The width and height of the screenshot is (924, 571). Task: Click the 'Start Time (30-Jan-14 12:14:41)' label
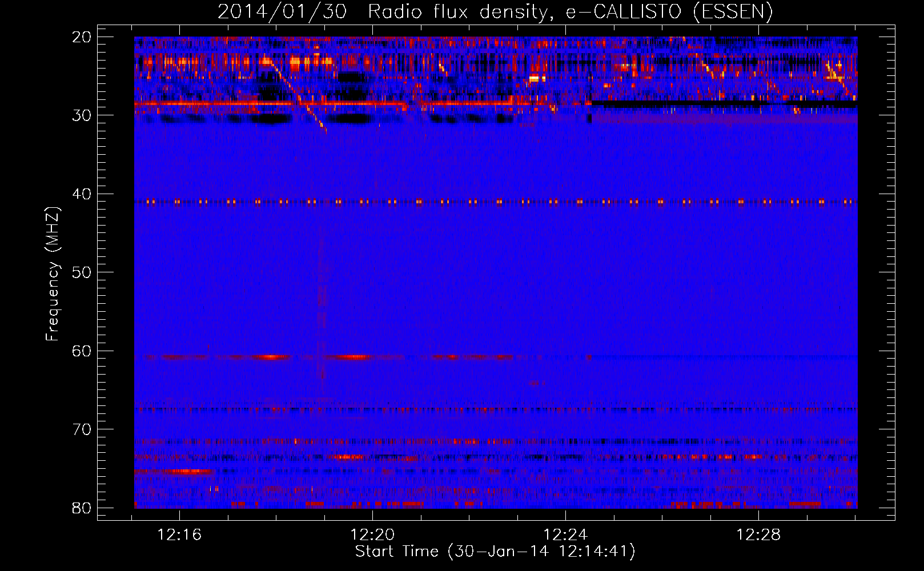495,552
